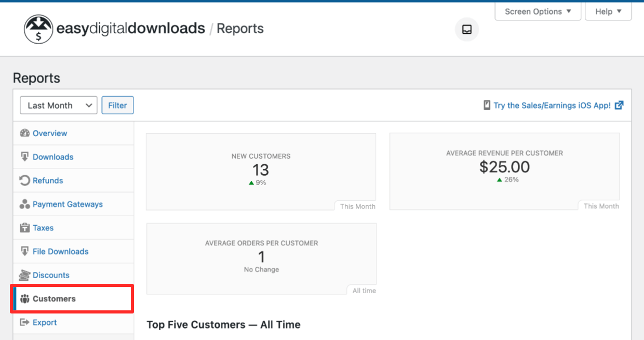This screenshot has height=340, width=644.
Task: Click the Payment Gateways people icon
Action: tap(25, 204)
